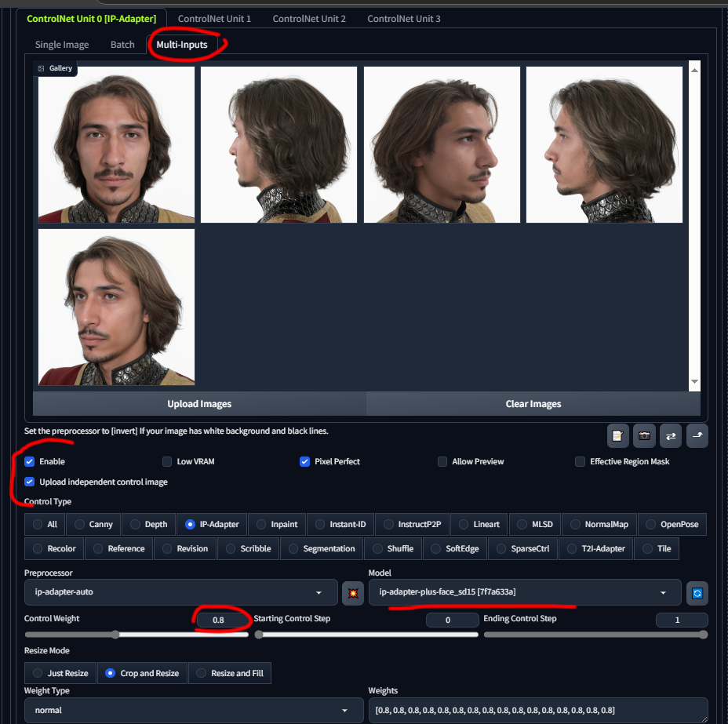Click the Ending Control Step value field
728x724 pixels.
[x=682, y=620]
